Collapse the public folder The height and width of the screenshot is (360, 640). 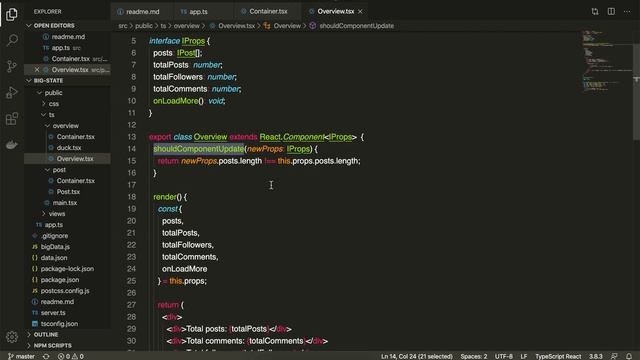(x=53, y=93)
